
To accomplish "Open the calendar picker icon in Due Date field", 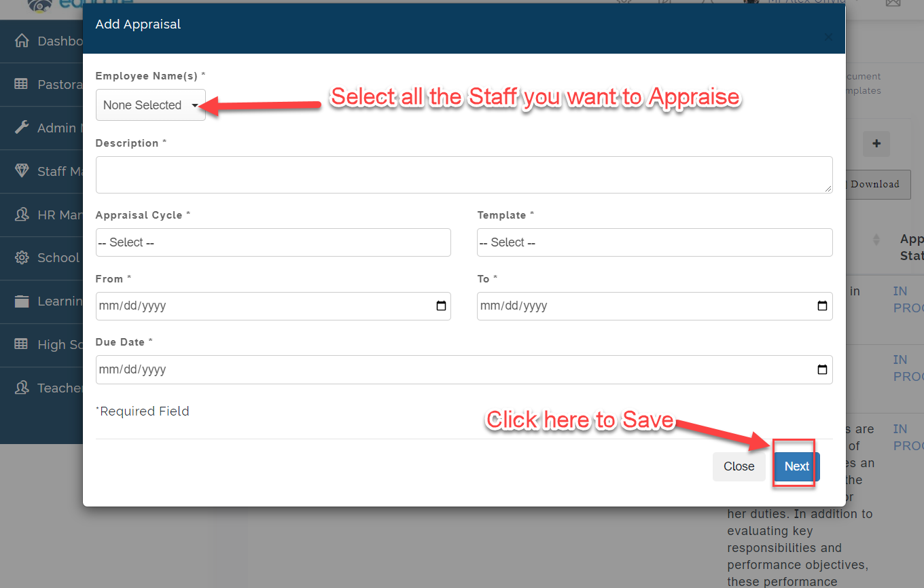I will tap(822, 370).
